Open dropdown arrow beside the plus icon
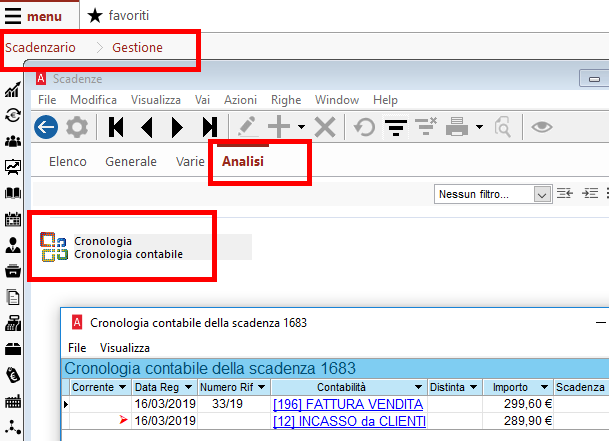 coord(301,127)
